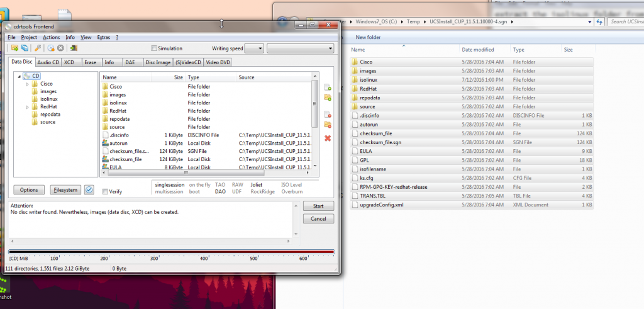
Task: Switch to the Audio CD tab
Action: (x=48, y=62)
